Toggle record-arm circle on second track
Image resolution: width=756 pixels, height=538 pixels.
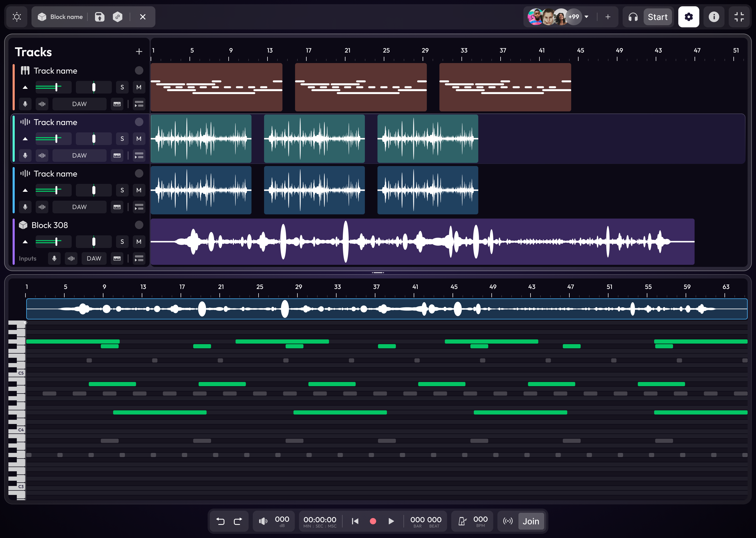click(x=139, y=122)
